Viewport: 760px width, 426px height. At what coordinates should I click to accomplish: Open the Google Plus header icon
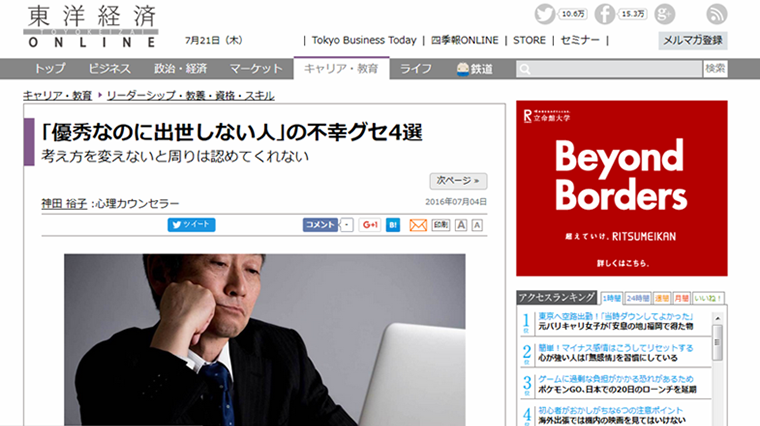click(665, 14)
